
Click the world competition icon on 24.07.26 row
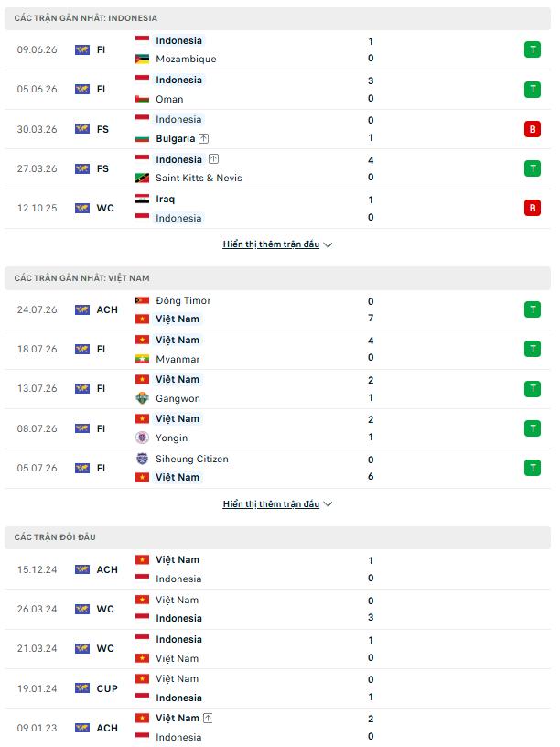pos(82,309)
